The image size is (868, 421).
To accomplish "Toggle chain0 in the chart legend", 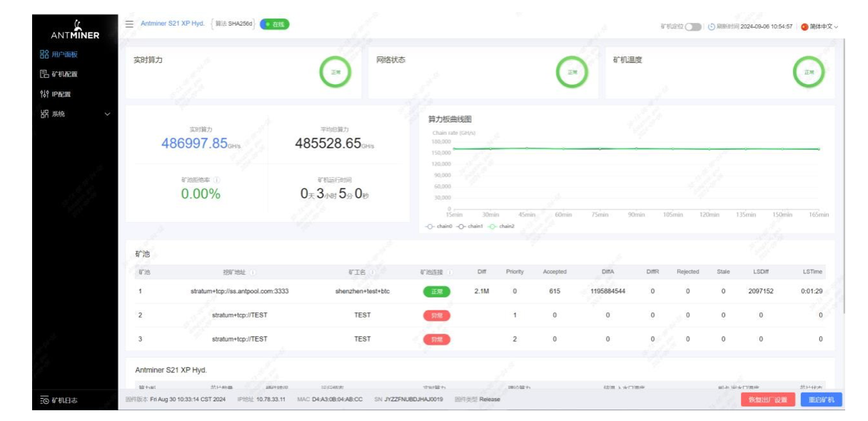I will (439, 226).
